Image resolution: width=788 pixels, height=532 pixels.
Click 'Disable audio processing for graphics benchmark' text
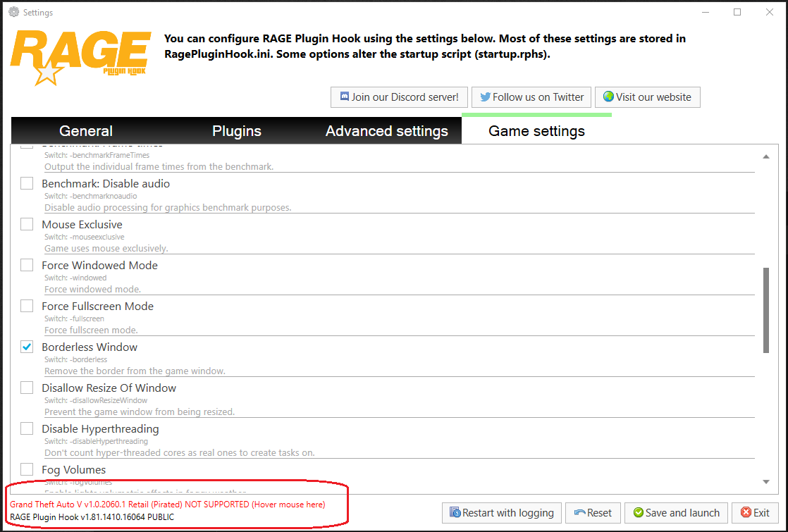168,207
